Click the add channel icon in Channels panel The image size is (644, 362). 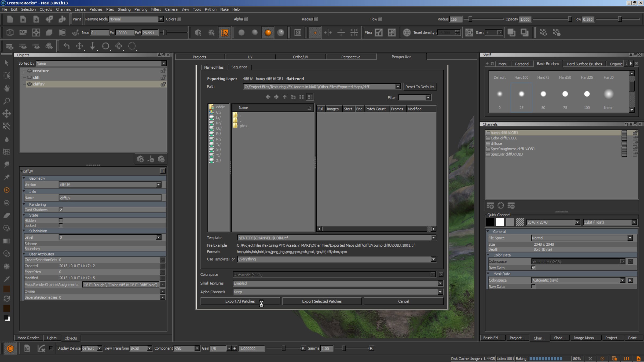[490, 206]
